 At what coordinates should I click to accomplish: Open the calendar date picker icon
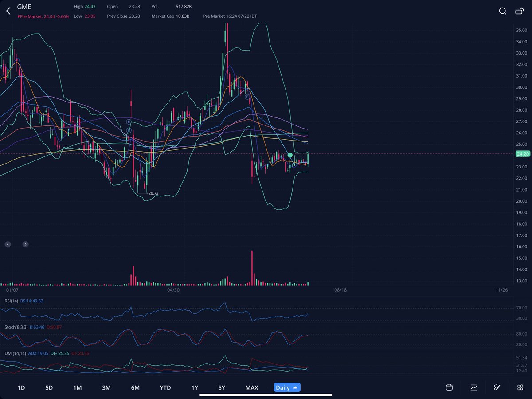click(x=449, y=387)
